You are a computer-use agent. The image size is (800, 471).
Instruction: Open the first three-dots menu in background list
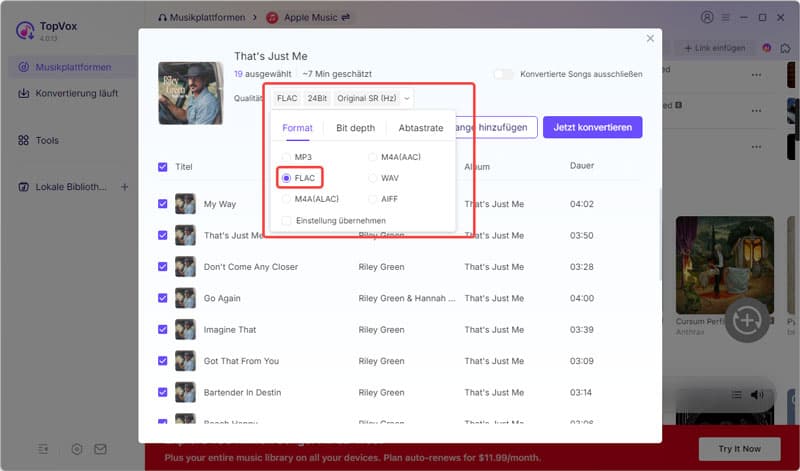(756, 75)
